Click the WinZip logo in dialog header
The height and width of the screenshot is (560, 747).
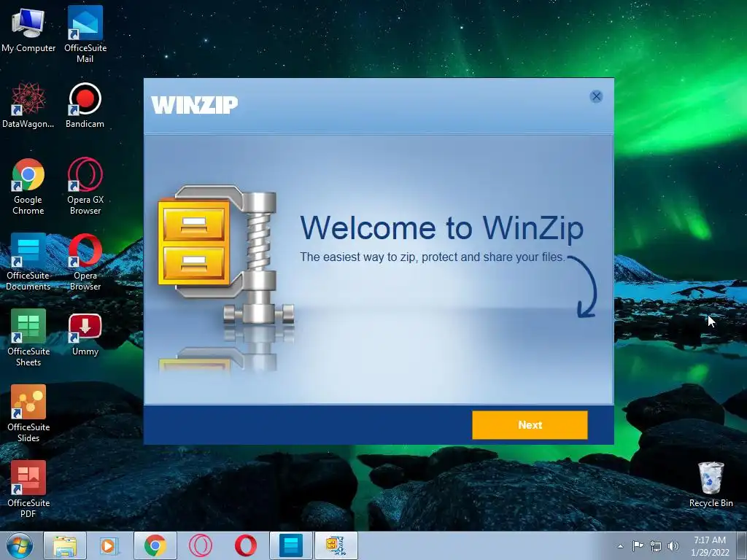(194, 105)
